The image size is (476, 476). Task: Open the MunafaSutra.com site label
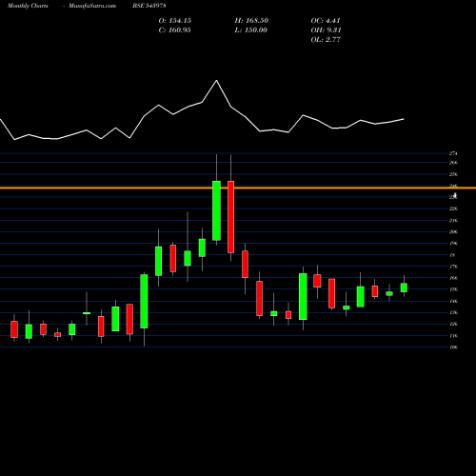click(x=92, y=6)
